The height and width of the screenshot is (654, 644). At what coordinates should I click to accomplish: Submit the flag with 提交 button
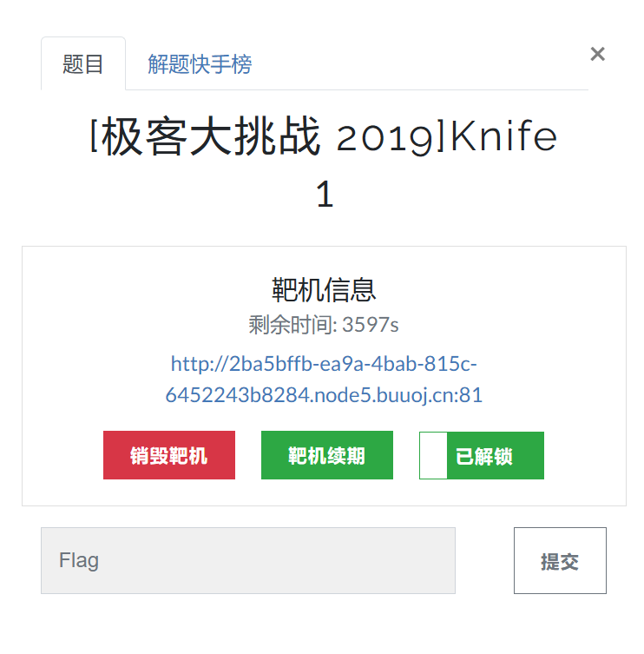tap(560, 560)
